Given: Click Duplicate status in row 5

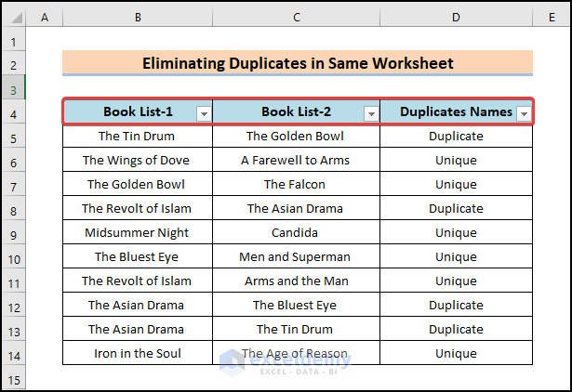Looking at the screenshot, I should (x=456, y=137).
